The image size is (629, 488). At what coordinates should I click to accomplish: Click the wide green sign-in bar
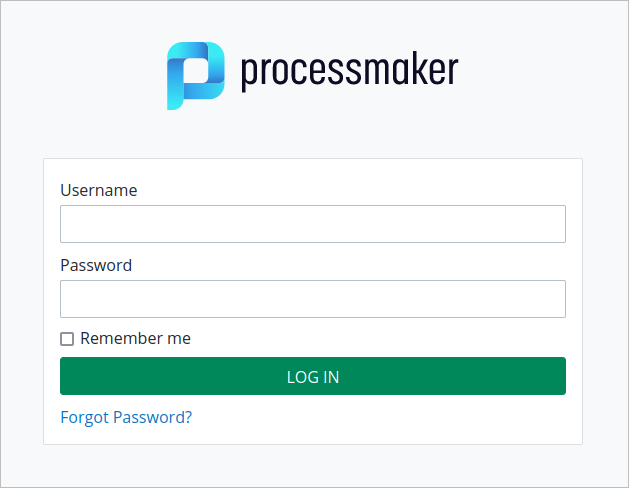point(312,376)
